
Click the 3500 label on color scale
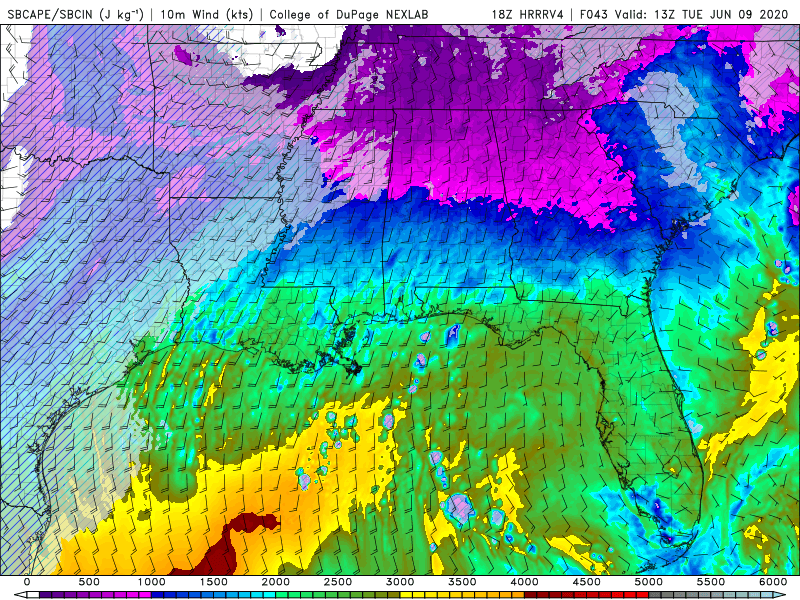(x=462, y=582)
